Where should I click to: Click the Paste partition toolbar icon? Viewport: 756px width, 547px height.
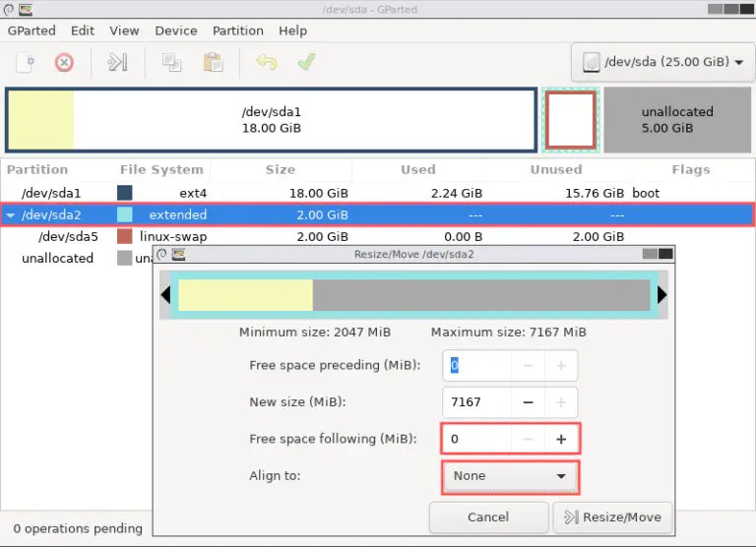pyautogui.click(x=213, y=63)
